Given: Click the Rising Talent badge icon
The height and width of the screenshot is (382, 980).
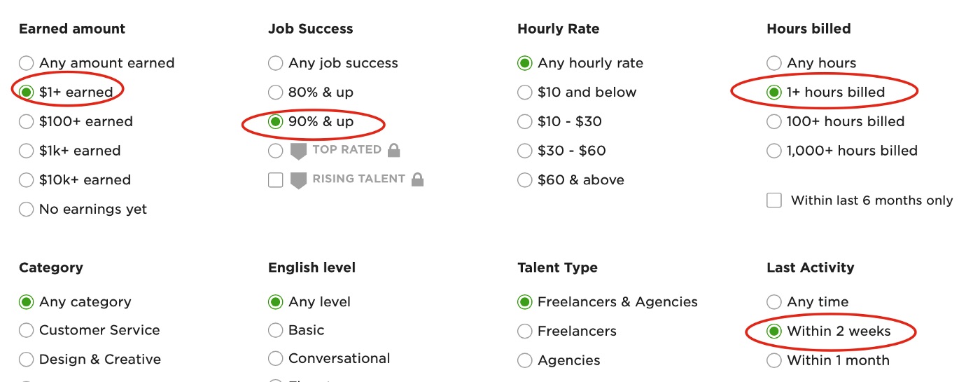Looking at the screenshot, I should pos(298,180).
